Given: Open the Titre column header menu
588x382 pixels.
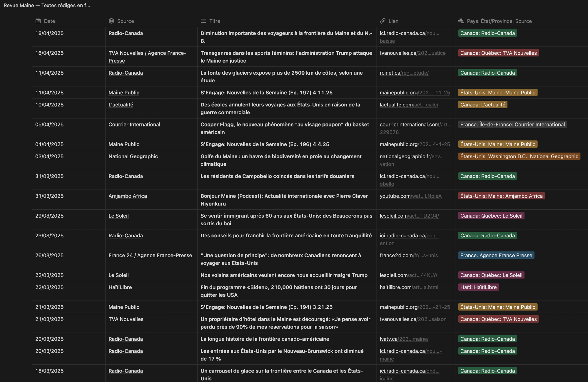Looking at the screenshot, I should (x=215, y=21).
